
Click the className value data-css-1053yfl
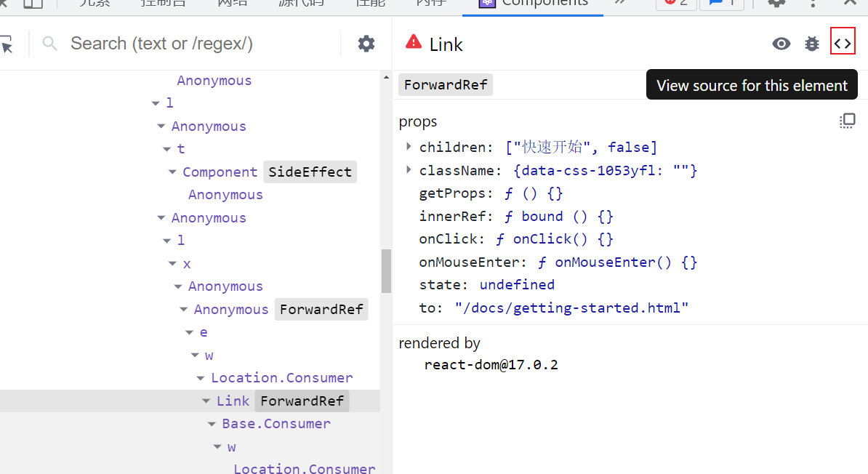(x=605, y=171)
